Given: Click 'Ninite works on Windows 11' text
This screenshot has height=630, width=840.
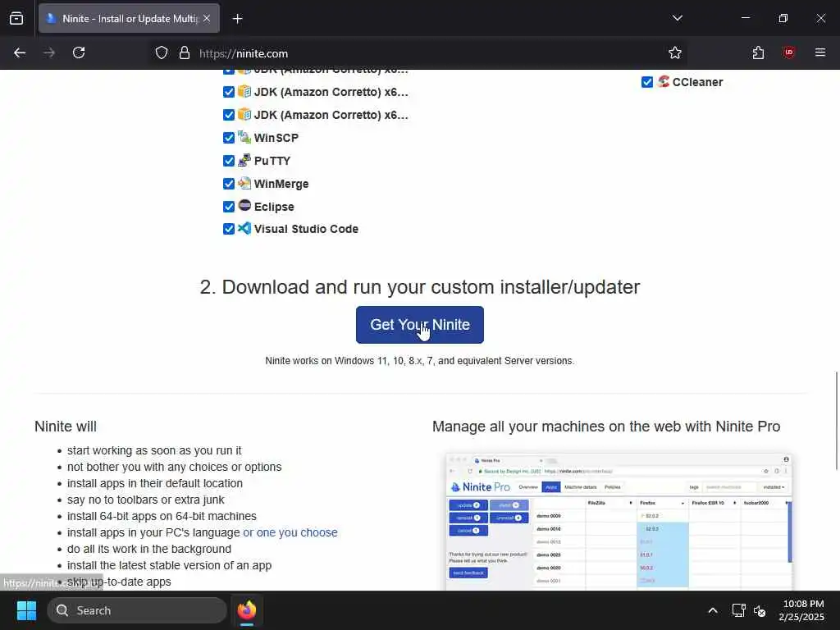Looking at the screenshot, I should 419,361.
